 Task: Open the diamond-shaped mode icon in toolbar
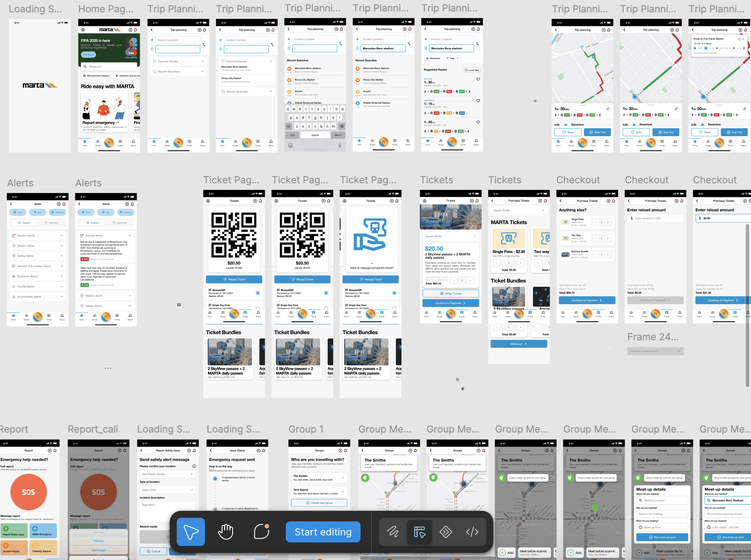point(446,532)
